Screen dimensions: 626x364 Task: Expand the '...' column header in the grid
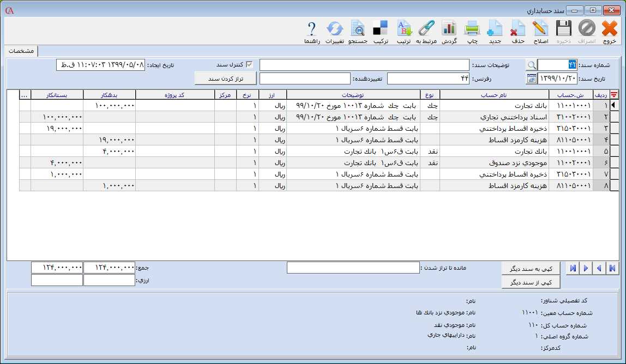pos(25,95)
